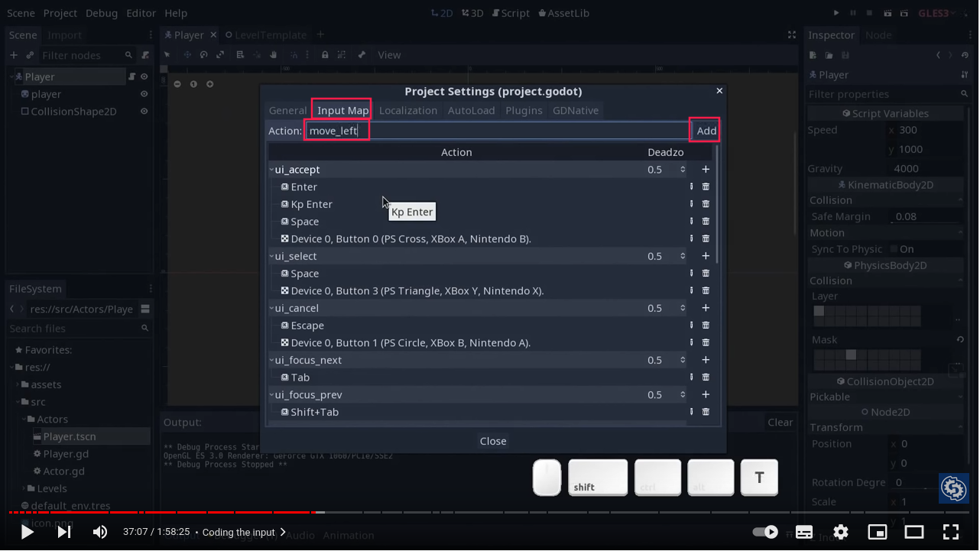Screen dimensions: 980x551
Task: Seek on the video progress bar
Action: tap(489, 512)
